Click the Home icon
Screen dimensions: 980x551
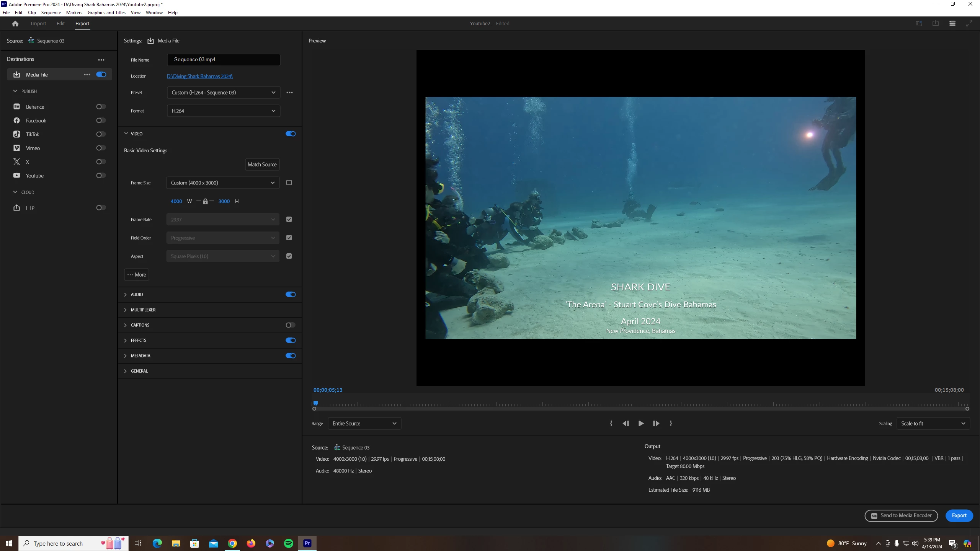[x=15, y=24]
